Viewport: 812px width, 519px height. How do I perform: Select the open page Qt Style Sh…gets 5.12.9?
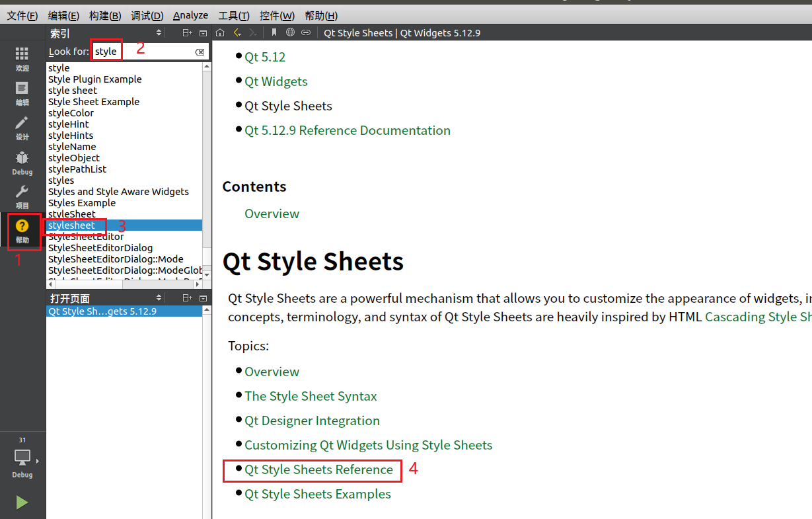124,311
